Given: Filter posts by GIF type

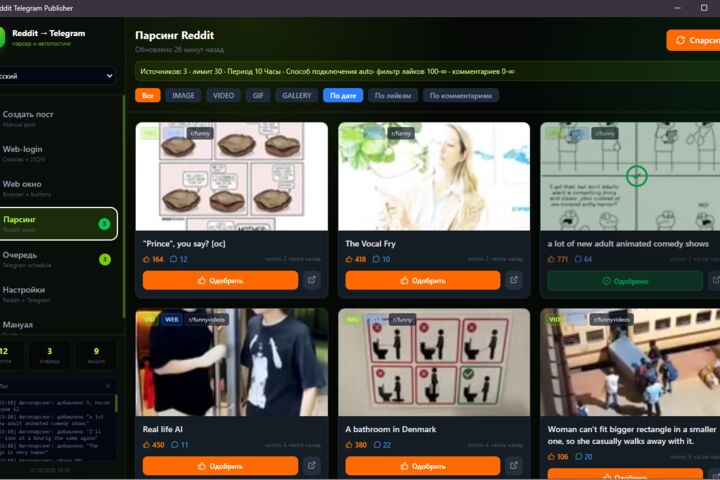Looking at the screenshot, I should [x=258, y=96].
